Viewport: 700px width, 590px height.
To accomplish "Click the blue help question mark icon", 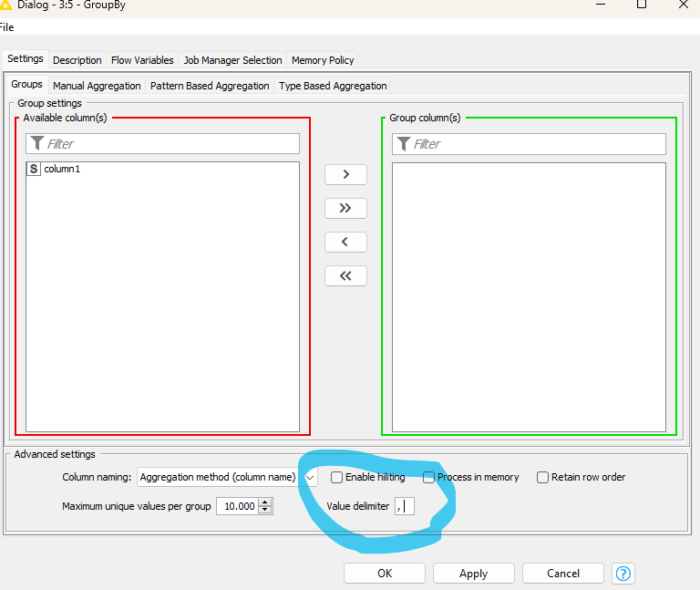I will [623, 574].
